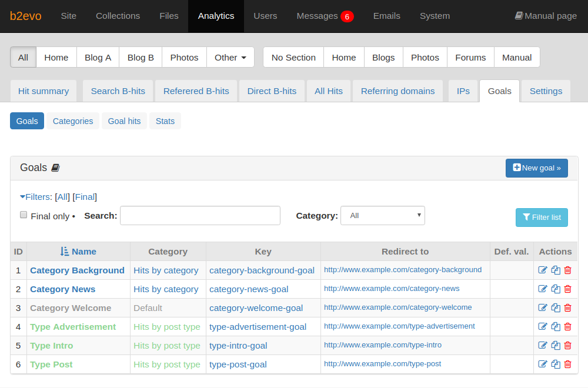This screenshot has height=388, width=588.
Task: Edit the Type Advertisement goal
Action: tap(543, 326)
